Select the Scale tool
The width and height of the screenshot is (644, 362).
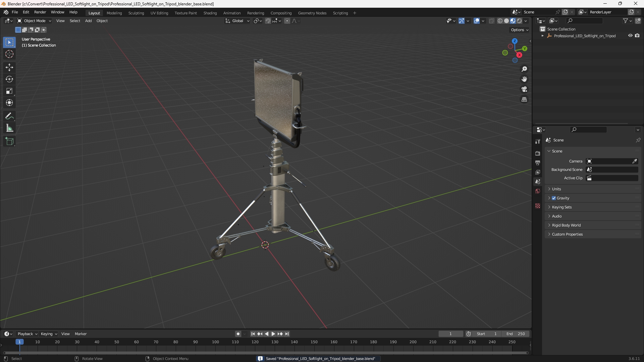(x=9, y=91)
